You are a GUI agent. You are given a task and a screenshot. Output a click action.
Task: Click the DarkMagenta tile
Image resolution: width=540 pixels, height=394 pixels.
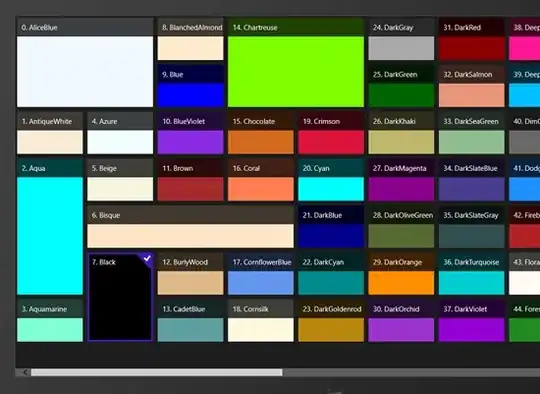(x=401, y=180)
